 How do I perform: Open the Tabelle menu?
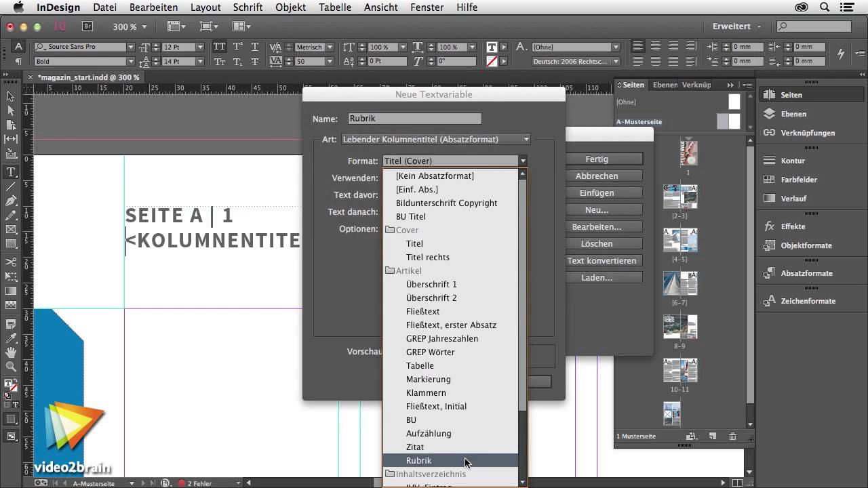(x=334, y=7)
